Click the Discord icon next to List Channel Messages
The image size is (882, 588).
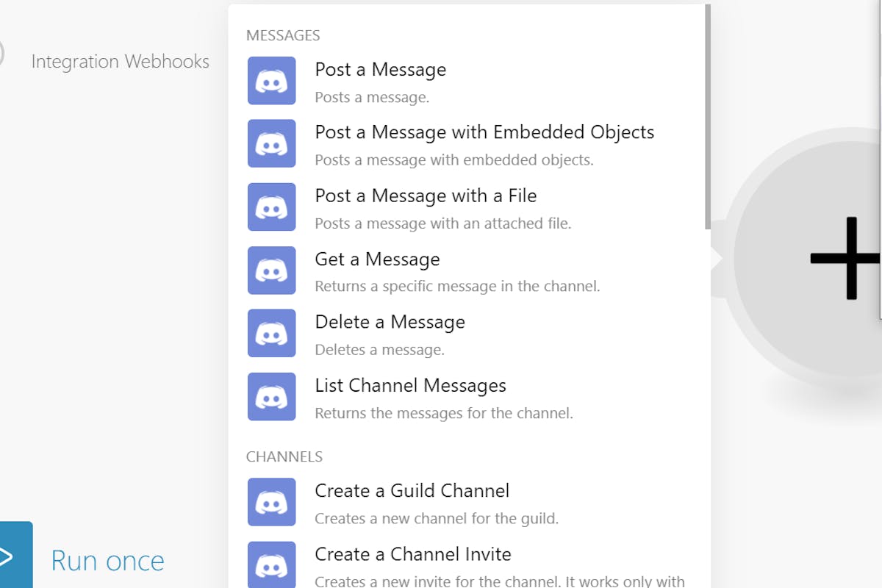(x=272, y=397)
